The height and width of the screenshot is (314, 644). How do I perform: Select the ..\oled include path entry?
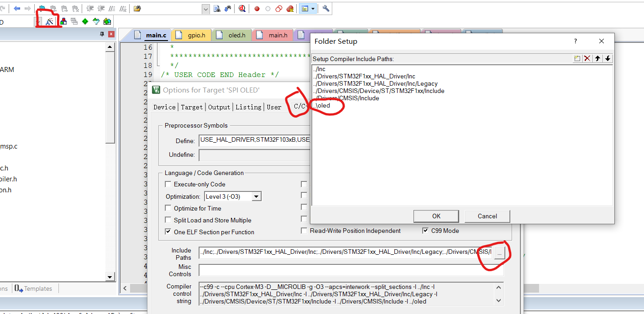coord(321,105)
